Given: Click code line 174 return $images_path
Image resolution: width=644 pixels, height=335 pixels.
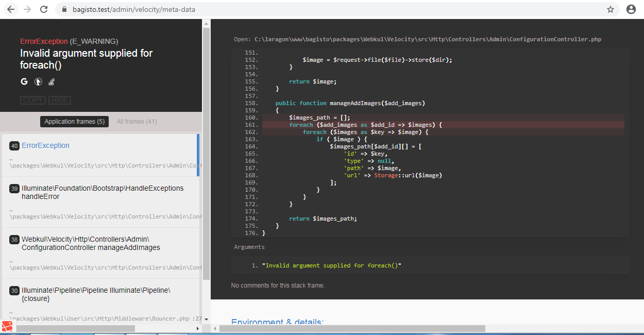Looking at the screenshot, I should pyautogui.click(x=323, y=219).
